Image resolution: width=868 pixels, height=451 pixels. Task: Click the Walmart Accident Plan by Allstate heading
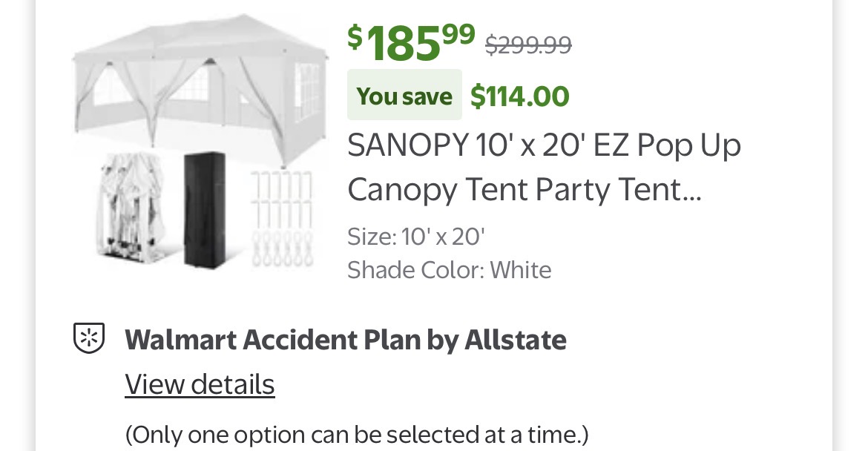click(x=345, y=339)
